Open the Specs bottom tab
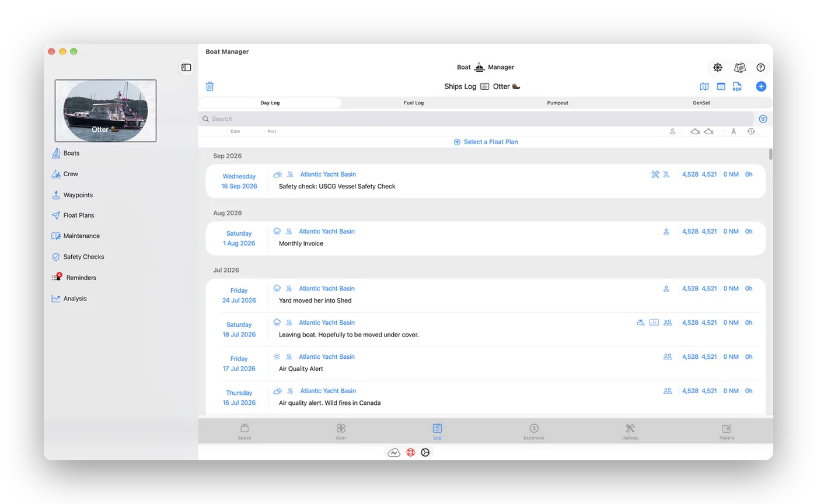This screenshot has height=504, width=817. click(x=245, y=432)
